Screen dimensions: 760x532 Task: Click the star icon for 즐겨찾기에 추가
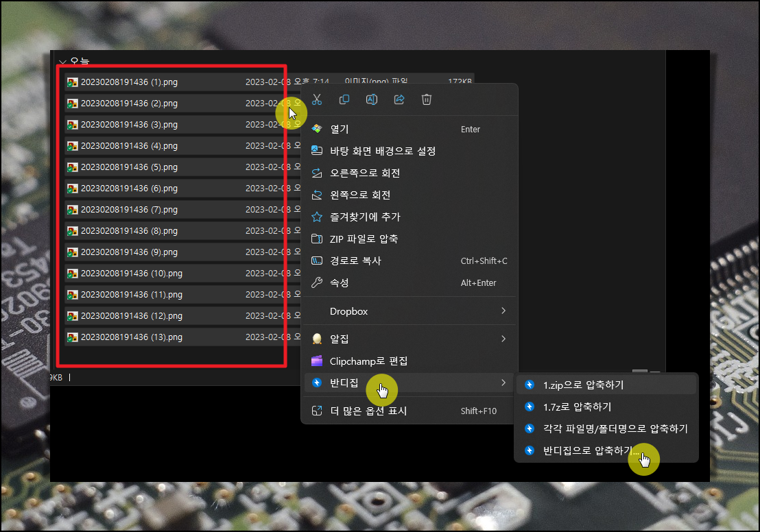tap(317, 217)
